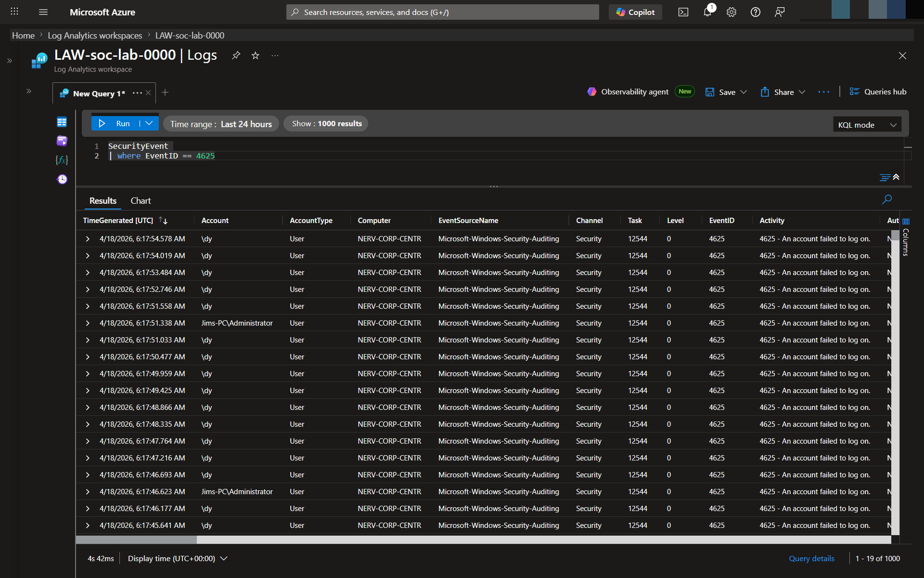Switch to the Chart tab
Viewport: 924px width, 578px height.
click(141, 201)
